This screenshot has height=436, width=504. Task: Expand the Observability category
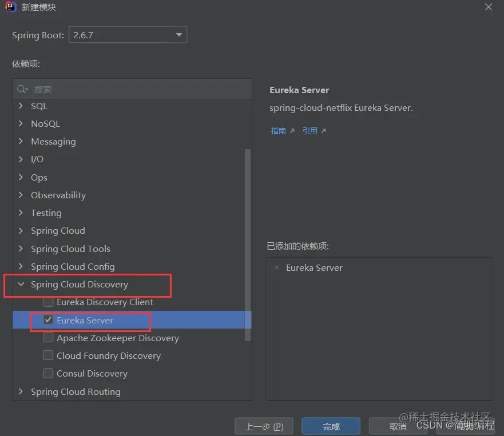tap(21, 195)
